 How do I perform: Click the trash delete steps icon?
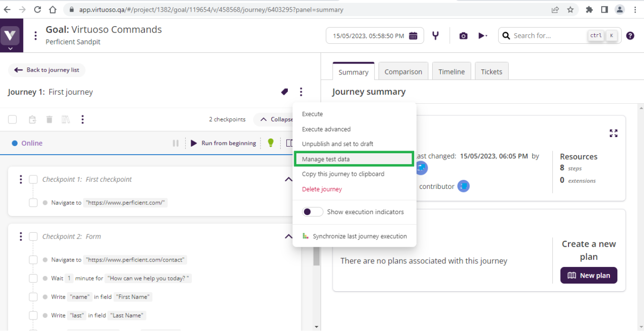pos(49,119)
